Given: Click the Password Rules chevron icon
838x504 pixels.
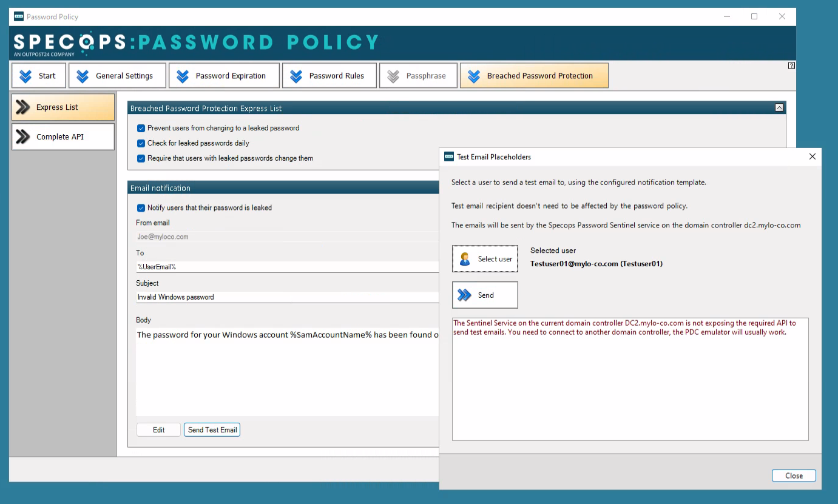Looking at the screenshot, I should coord(296,76).
